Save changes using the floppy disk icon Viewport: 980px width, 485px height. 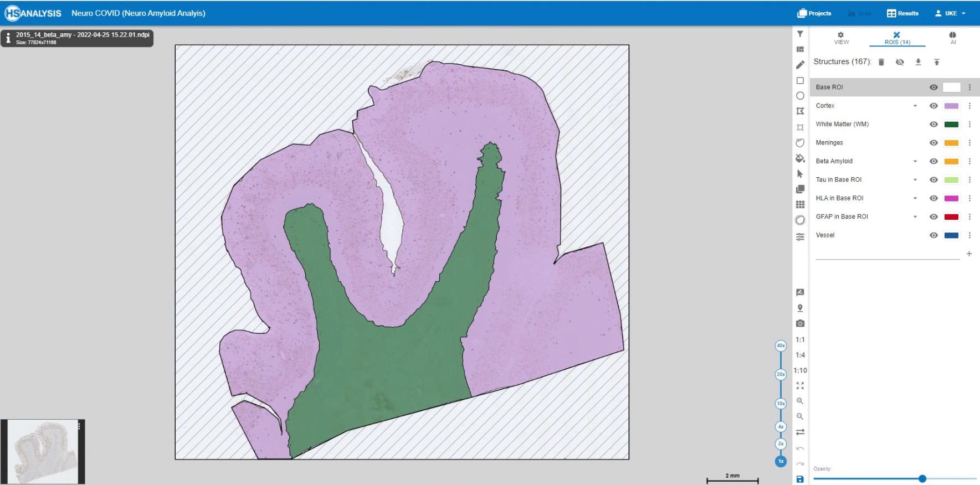click(800, 479)
